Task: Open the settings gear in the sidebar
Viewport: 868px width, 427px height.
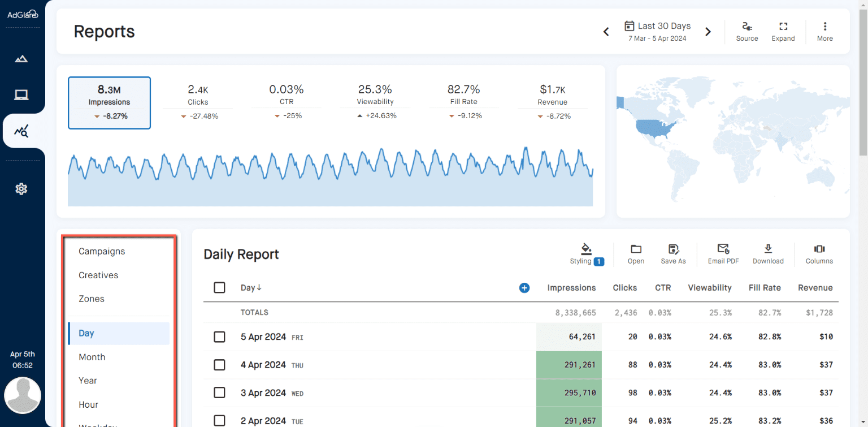Action: point(21,189)
